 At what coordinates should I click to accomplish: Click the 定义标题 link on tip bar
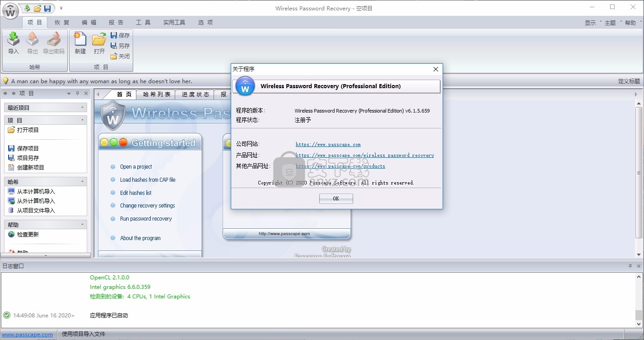pos(629,81)
